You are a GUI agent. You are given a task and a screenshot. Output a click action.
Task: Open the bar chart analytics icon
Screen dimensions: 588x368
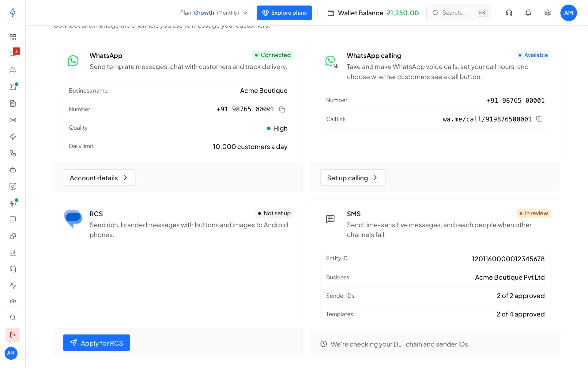13,252
